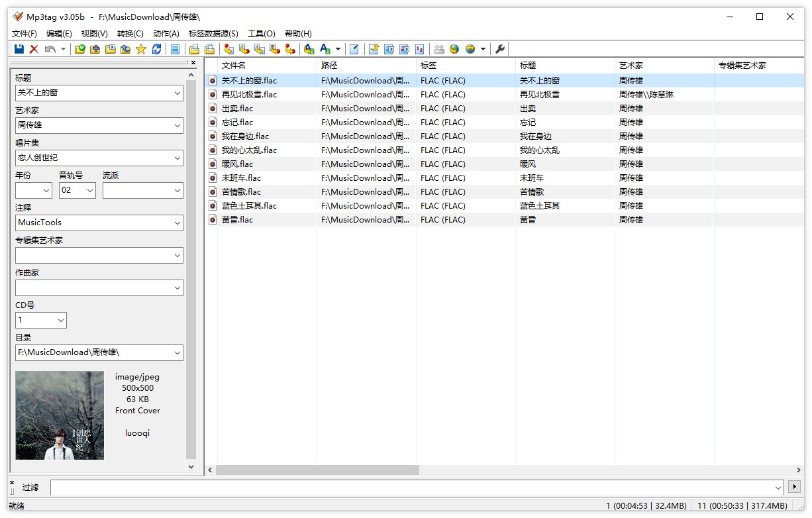This screenshot has height=518, width=812.
Task: Click the yellow star Favorites icon
Action: point(141,49)
